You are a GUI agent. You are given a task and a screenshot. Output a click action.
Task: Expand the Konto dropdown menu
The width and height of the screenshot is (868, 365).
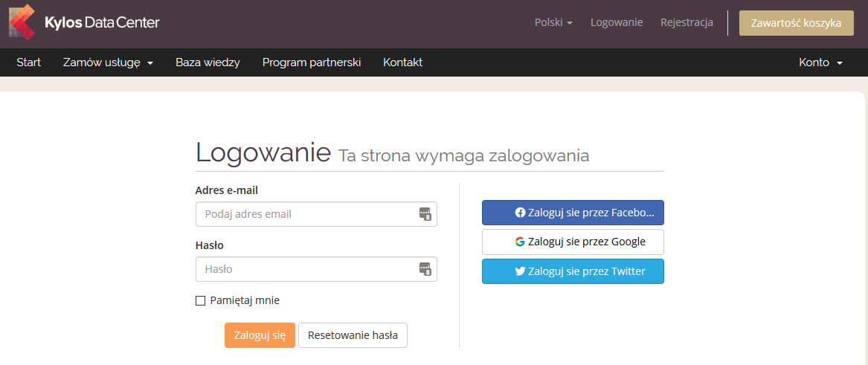(x=820, y=62)
